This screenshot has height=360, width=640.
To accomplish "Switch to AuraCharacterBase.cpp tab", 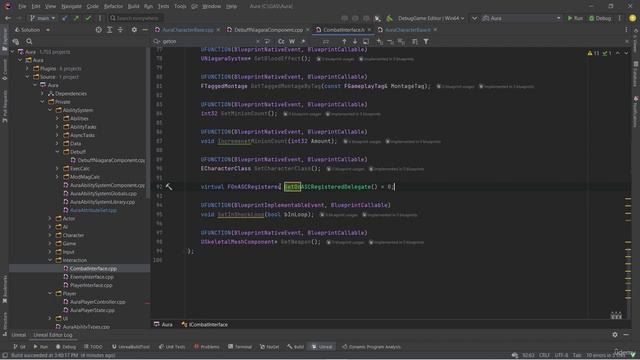I will [x=188, y=30].
